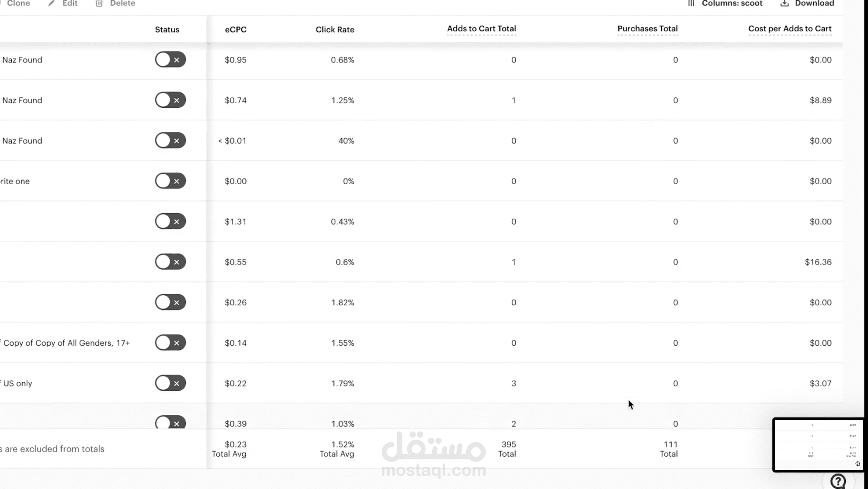Enable the US only ad set toggle

click(x=170, y=383)
